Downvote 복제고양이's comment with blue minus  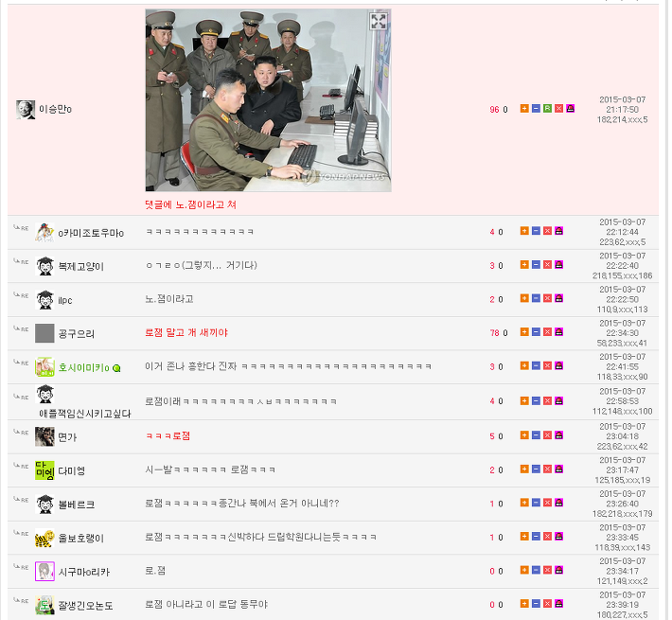click(x=536, y=265)
